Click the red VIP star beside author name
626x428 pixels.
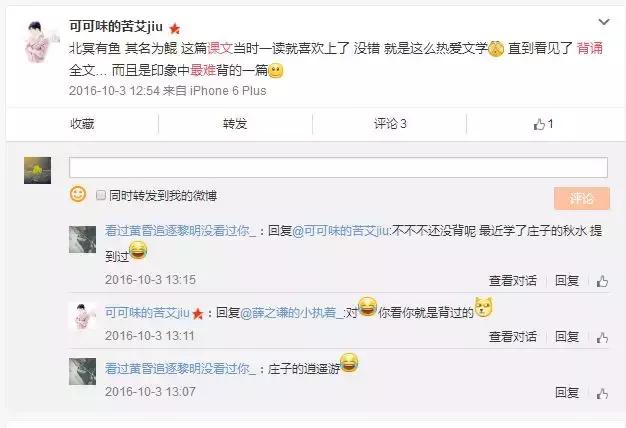174,28
